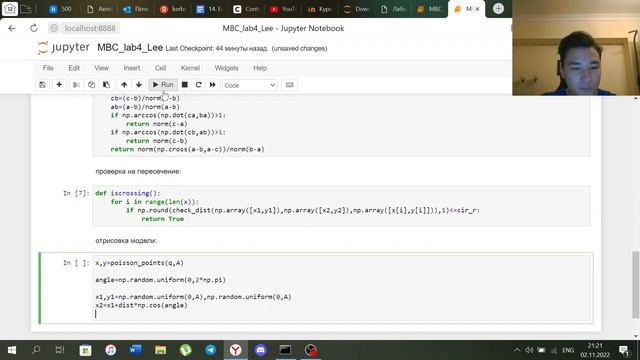Image resolution: width=640 pixels, height=360 pixels.
Task: Open the Edit menu
Action: [x=74, y=68]
